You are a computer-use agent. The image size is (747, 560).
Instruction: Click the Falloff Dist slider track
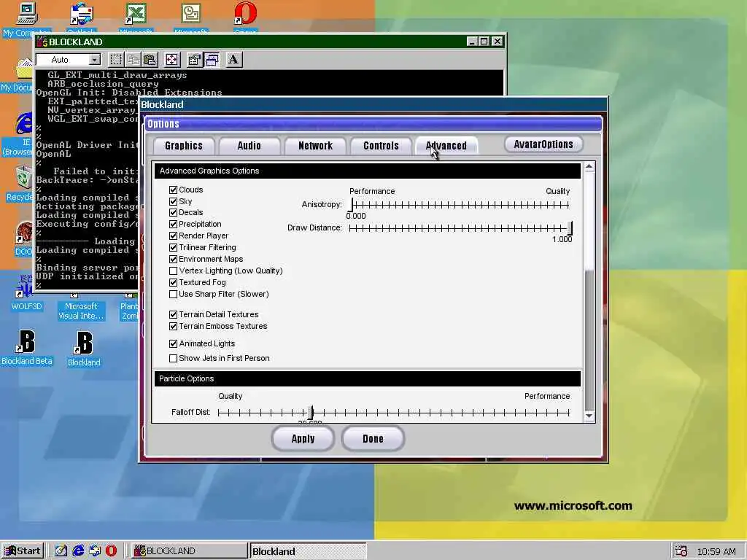(393, 413)
